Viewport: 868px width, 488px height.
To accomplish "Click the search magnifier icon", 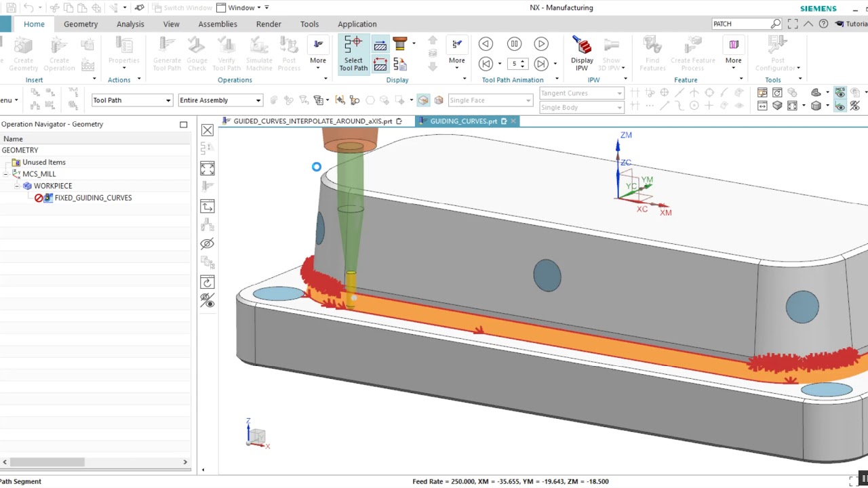I will click(776, 24).
